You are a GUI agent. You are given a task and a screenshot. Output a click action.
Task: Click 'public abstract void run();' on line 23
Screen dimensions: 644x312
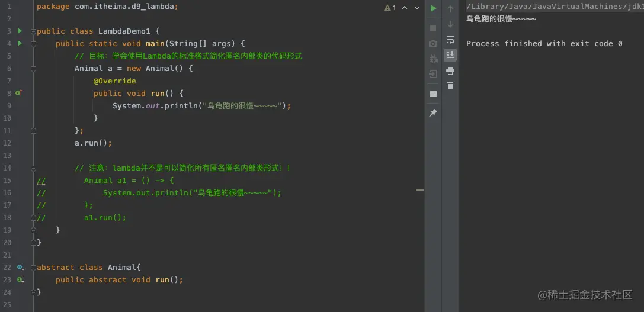pyautogui.click(x=119, y=279)
